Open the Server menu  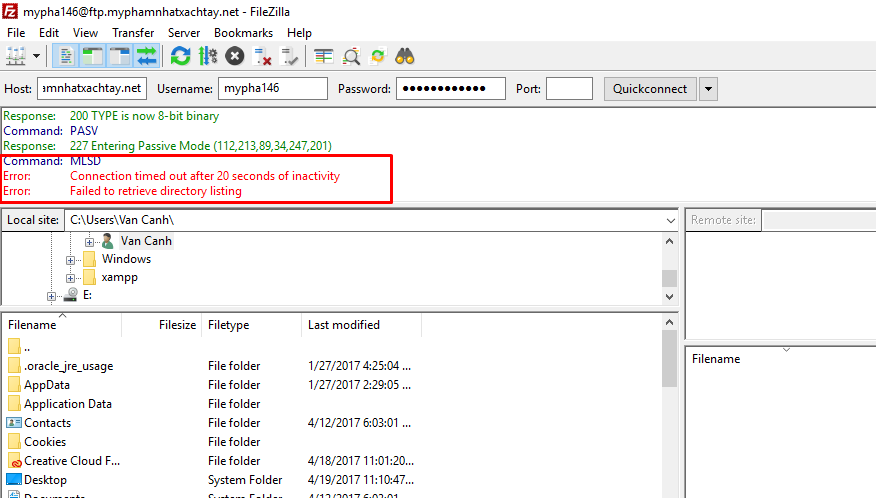click(184, 33)
